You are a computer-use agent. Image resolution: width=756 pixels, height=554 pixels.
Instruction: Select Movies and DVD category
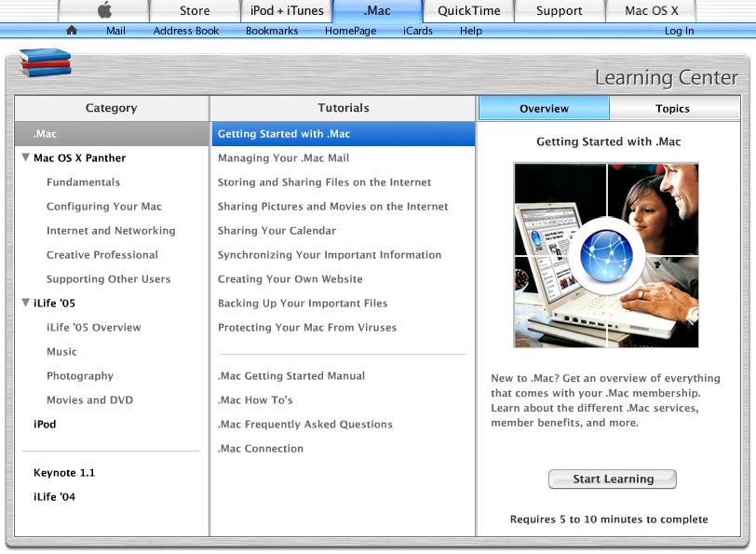89,399
